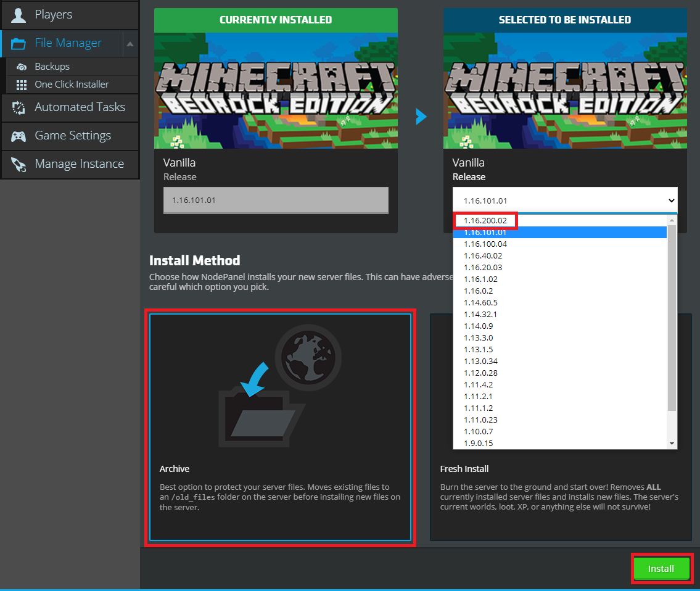Collapse the File Manager submenu arrow
This screenshot has width=700, height=591.
pos(130,44)
